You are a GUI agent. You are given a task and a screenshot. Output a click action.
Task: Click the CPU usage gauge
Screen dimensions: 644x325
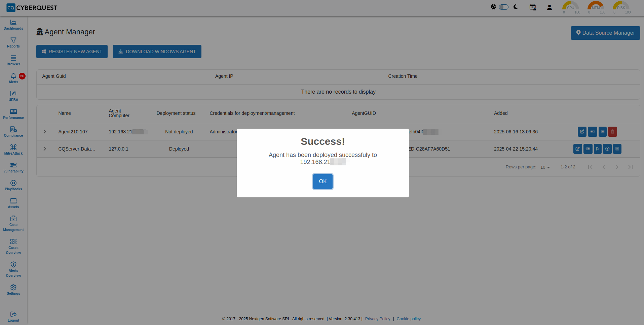click(x=570, y=7)
